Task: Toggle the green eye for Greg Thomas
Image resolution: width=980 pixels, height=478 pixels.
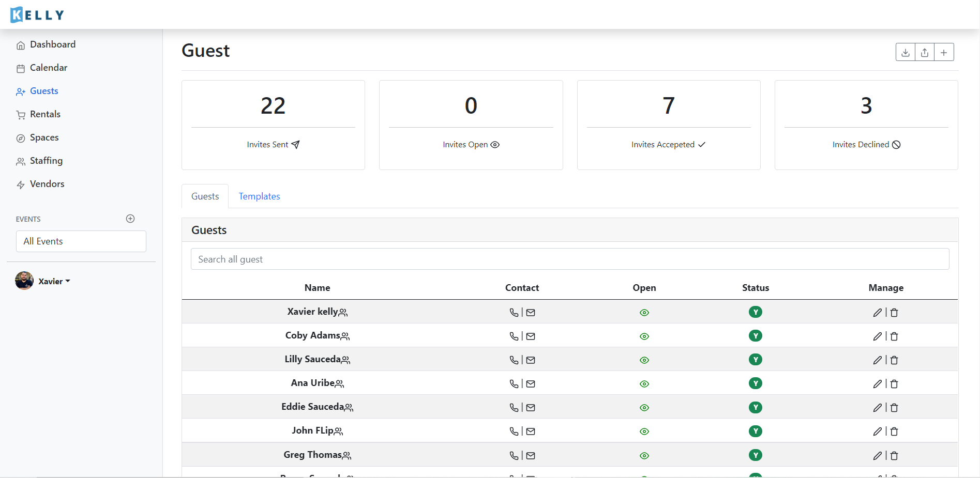Action: click(x=644, y=455)
